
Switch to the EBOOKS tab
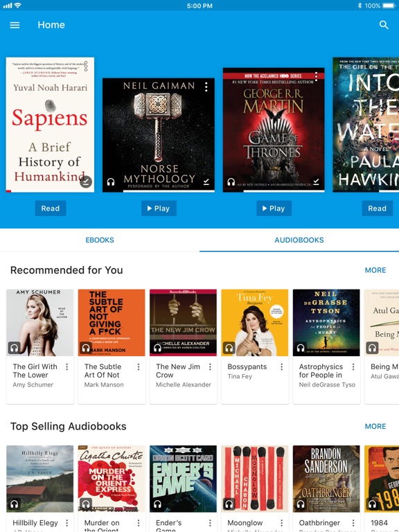pos(100,240)
